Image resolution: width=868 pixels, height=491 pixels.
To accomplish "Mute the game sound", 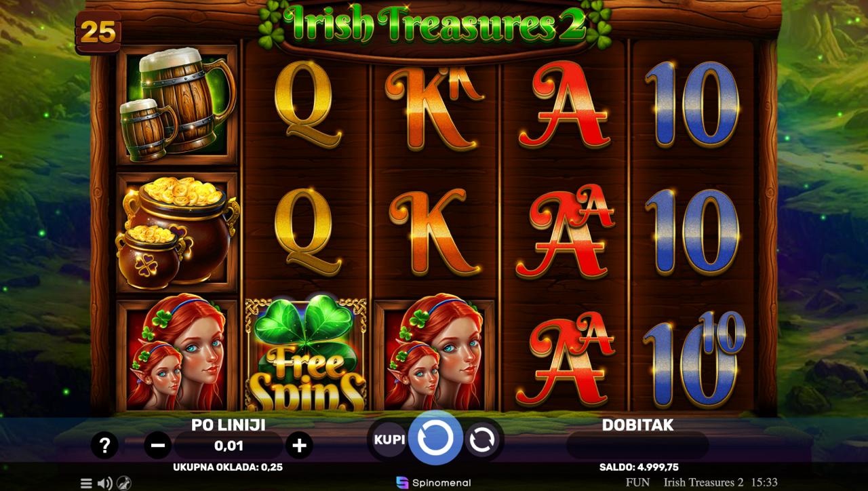I will tap(104, 483).
